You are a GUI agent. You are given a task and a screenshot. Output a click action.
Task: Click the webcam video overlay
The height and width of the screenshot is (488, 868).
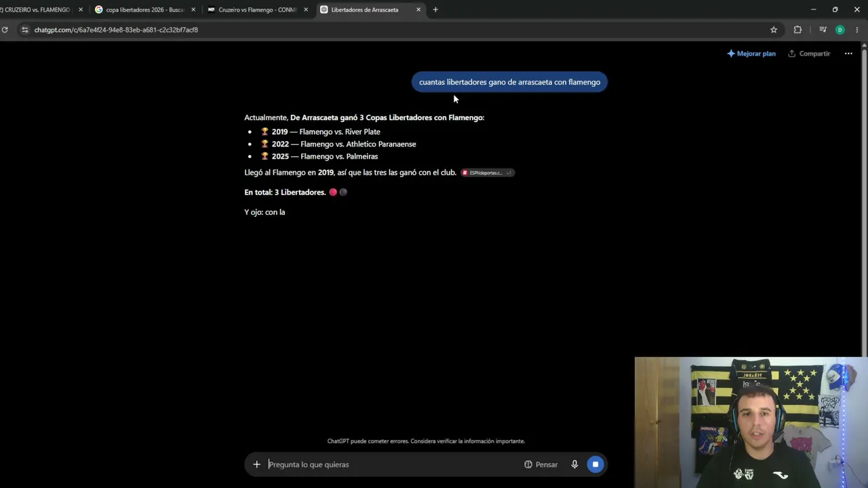click(751, 422)
